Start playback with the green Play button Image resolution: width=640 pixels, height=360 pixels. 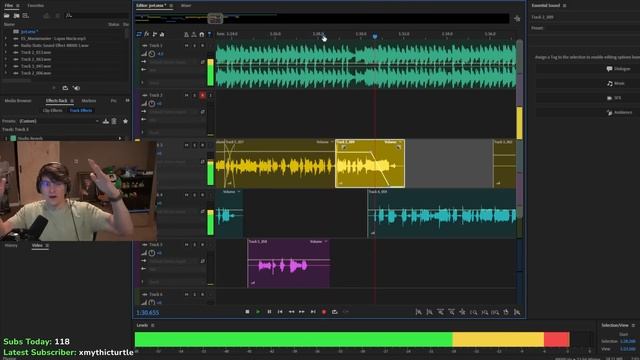pyautogui.click(x=258, y=312)
